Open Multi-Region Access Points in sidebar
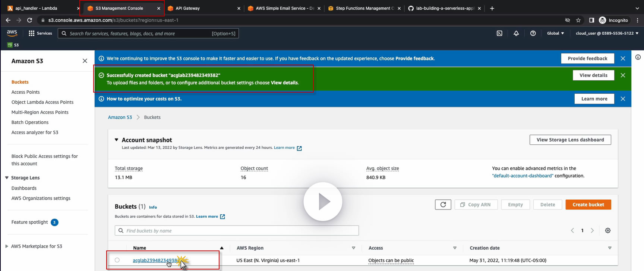This screenshot has height=271, width=644. (40, 112)
